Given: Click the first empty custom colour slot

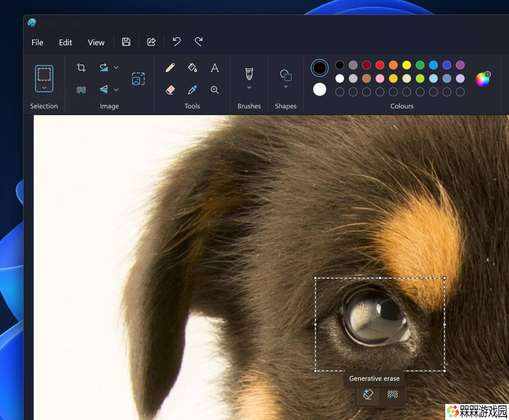Looking at the screenshot, I should tap(340, 92).
